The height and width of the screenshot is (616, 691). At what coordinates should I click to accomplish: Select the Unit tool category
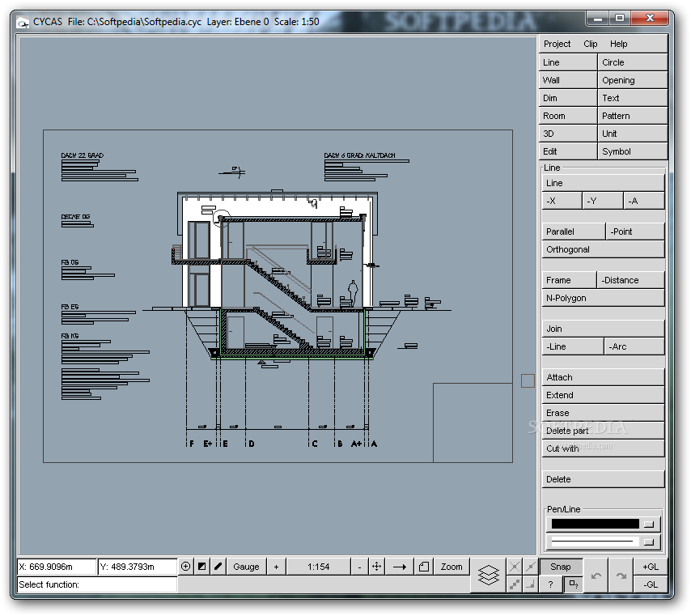click(x=633, y=134)
